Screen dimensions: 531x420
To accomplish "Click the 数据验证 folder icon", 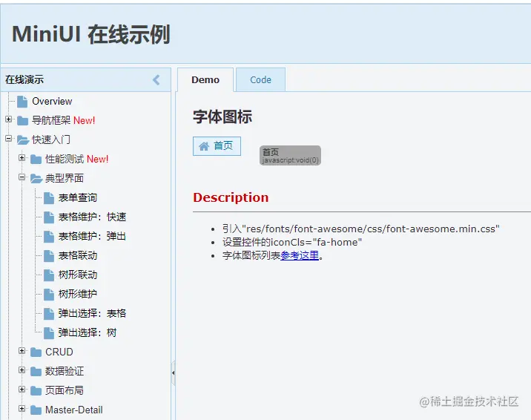I will pos(36,372).
